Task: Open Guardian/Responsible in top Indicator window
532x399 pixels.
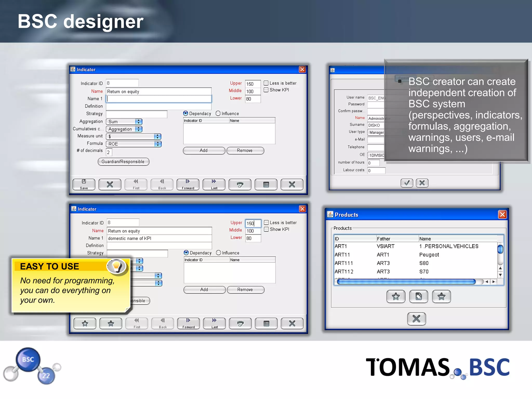Action: coord(123,162)
